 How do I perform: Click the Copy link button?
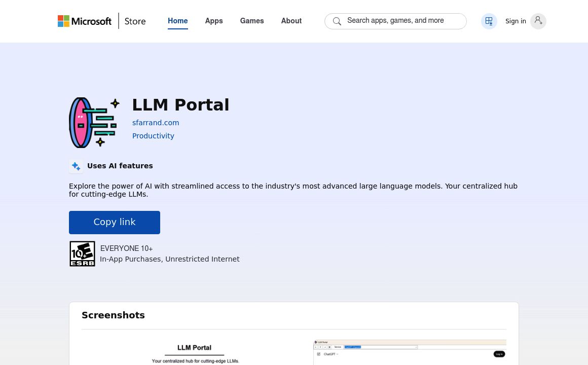click(115, 222)
